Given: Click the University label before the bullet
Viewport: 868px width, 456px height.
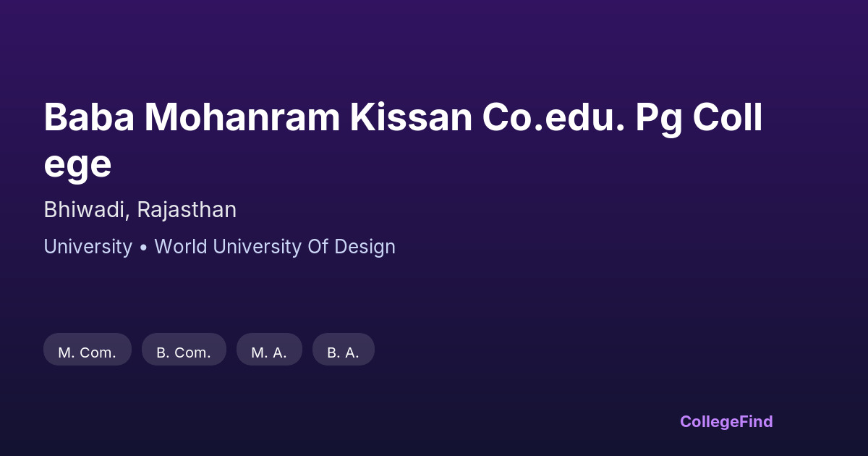Looking at the screenshot, I should click(x=88, y=247).
